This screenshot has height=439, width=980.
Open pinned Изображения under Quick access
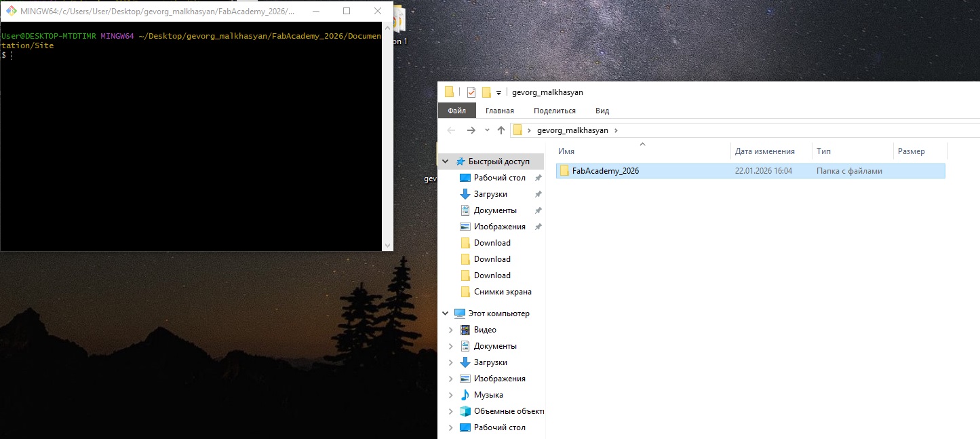tap(500, 227)
